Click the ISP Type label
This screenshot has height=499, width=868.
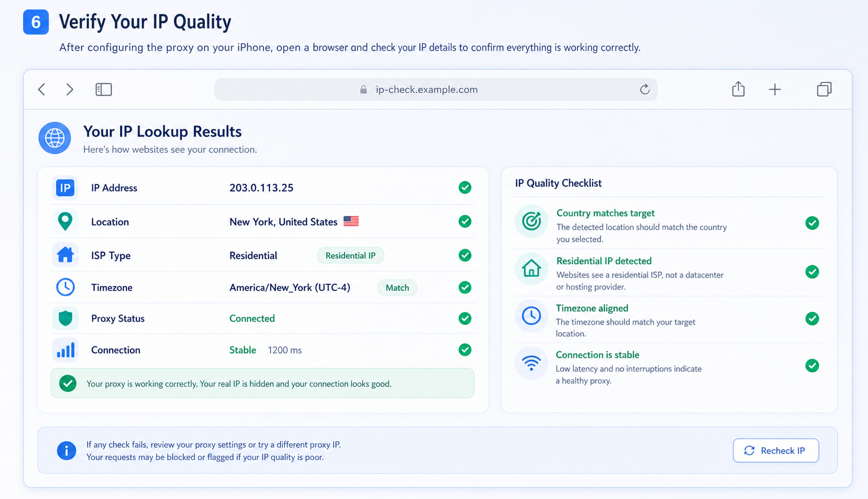[111, 256]
